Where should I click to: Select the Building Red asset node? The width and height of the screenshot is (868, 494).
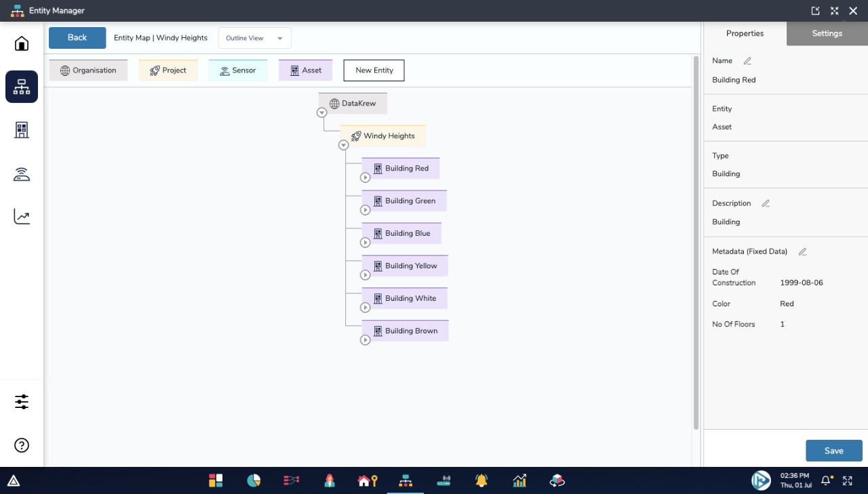tap(401, 169)
